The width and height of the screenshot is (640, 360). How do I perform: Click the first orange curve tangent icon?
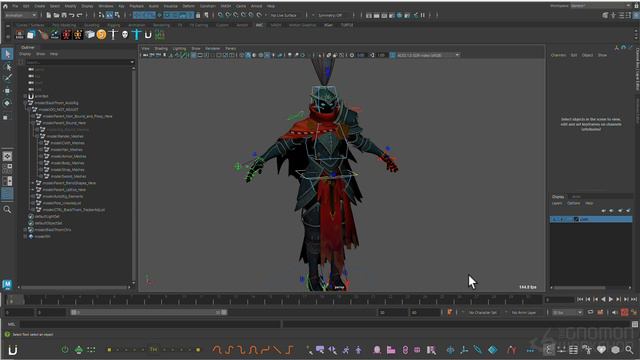(217, 350)
